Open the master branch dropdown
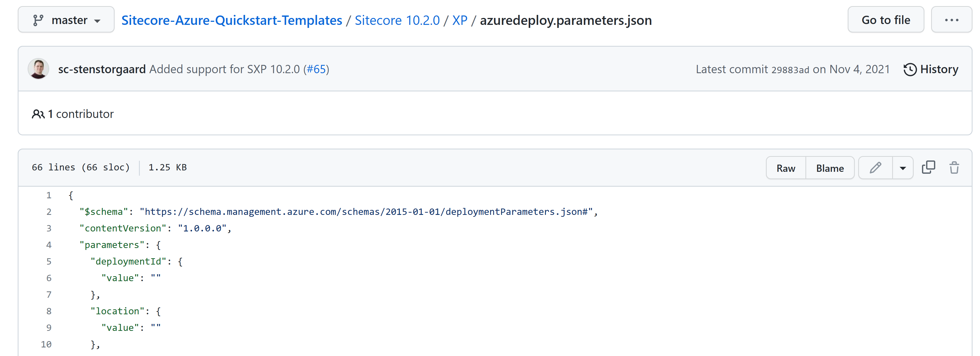The height and width of the screenshot is (356, 980). pos(66,20)
